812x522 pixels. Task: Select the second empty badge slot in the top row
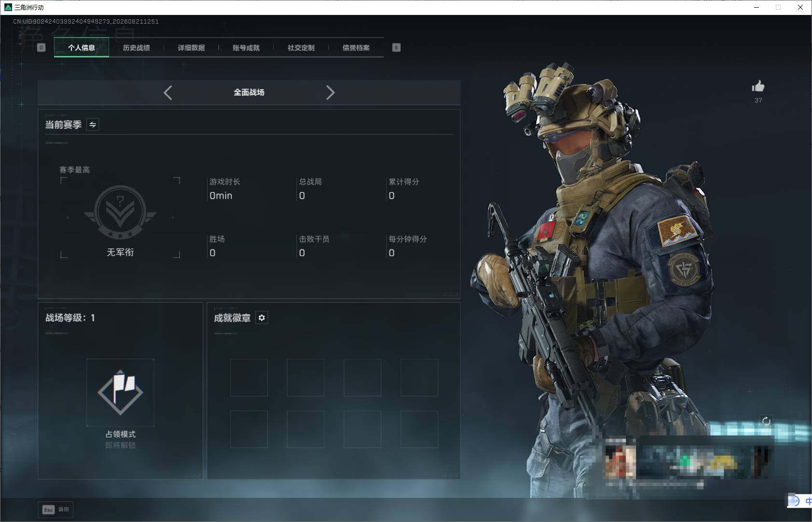(306, 378)
